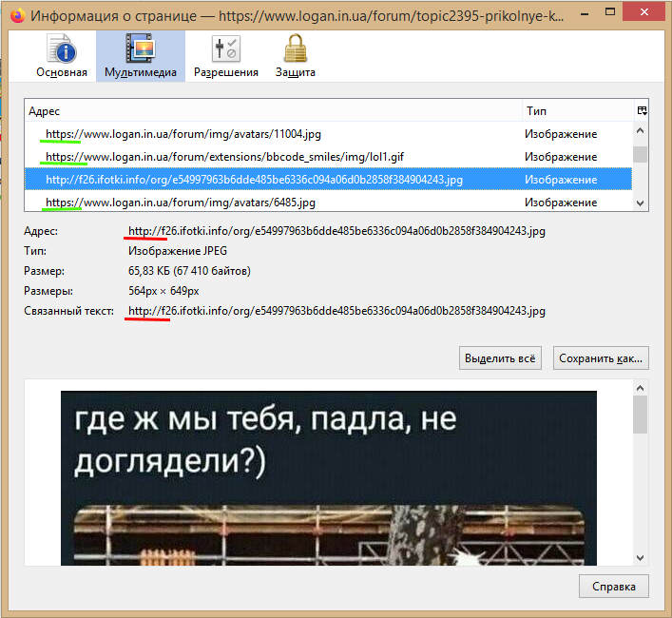Screen dimensions: 672x618
Task: Sort list by Адрес column header
Action: point(273,111)
